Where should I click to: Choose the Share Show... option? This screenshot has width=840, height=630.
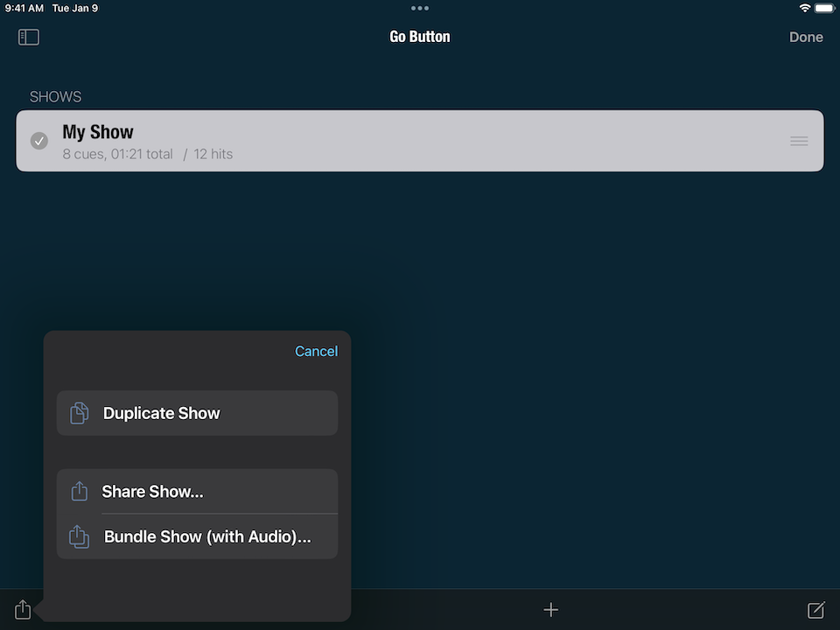tap(152, 492)
